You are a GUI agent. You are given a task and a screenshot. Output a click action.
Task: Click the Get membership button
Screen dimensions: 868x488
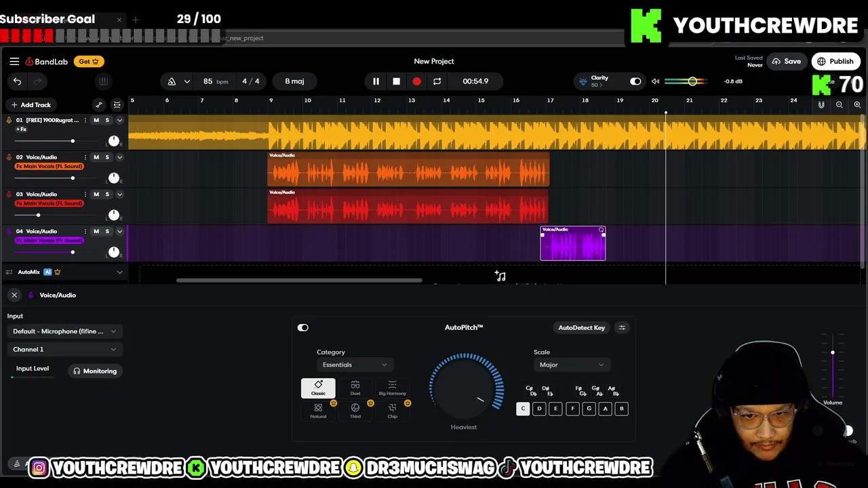pyautogui.click(x=89, y=62)
